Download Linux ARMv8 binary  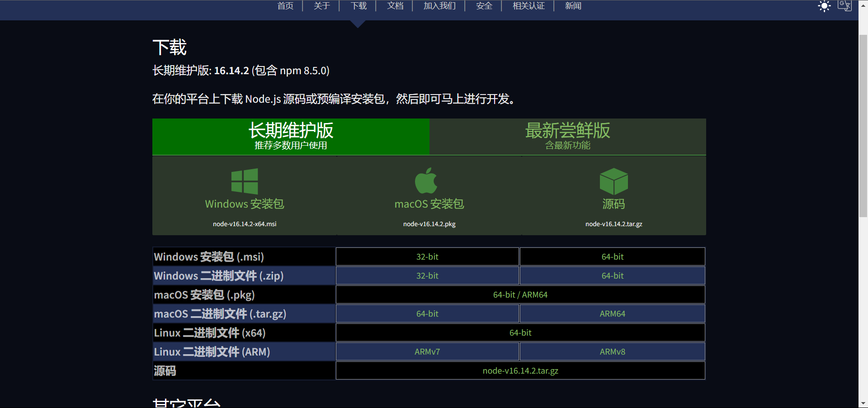pos(613,351)
